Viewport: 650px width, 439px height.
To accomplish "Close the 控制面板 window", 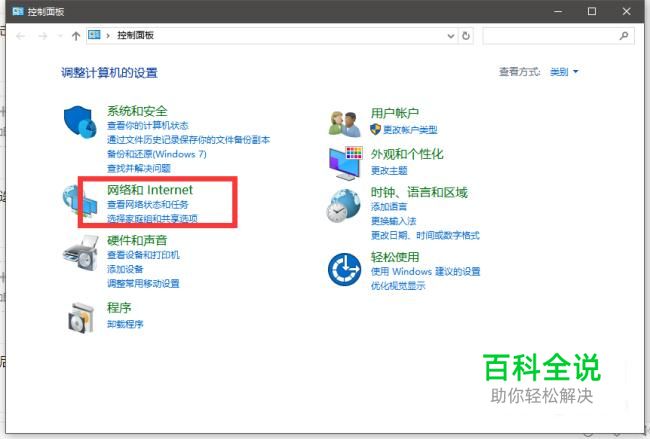I will coord(626,11).
